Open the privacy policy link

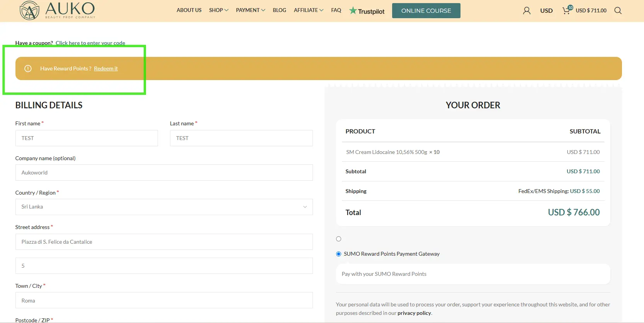tap(414, 313)
